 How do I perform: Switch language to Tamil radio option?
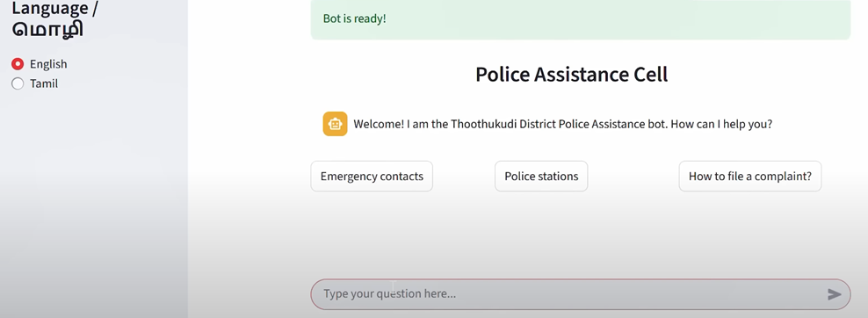[18, 83]
